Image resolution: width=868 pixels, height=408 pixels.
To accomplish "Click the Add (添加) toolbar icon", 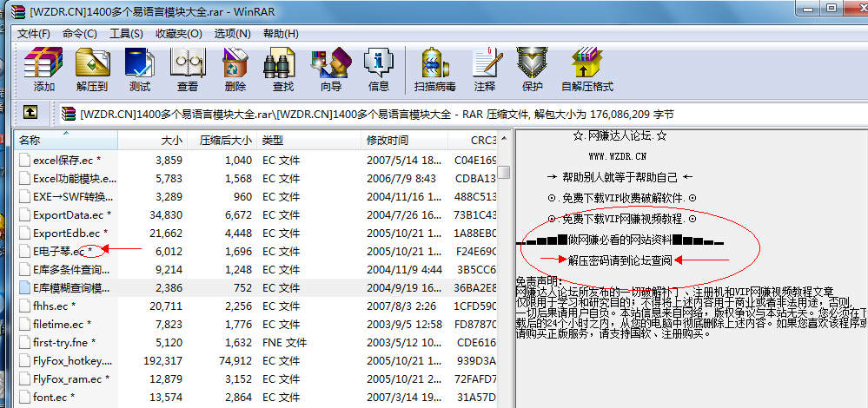I will click(43, 69).
